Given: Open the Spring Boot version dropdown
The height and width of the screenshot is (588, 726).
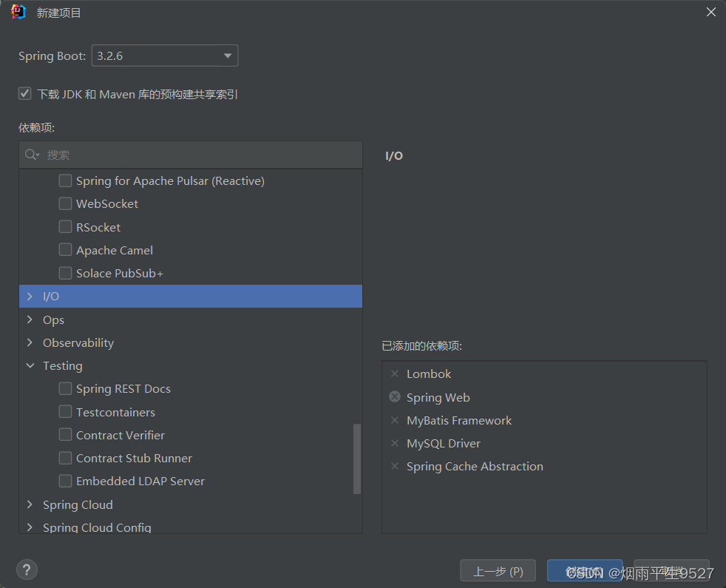Looking at the screenshot, I should click(226, 55).
